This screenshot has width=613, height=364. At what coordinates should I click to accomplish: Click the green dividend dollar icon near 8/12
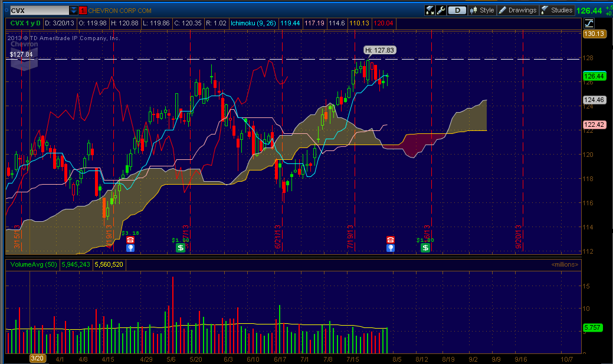point(425,248)
